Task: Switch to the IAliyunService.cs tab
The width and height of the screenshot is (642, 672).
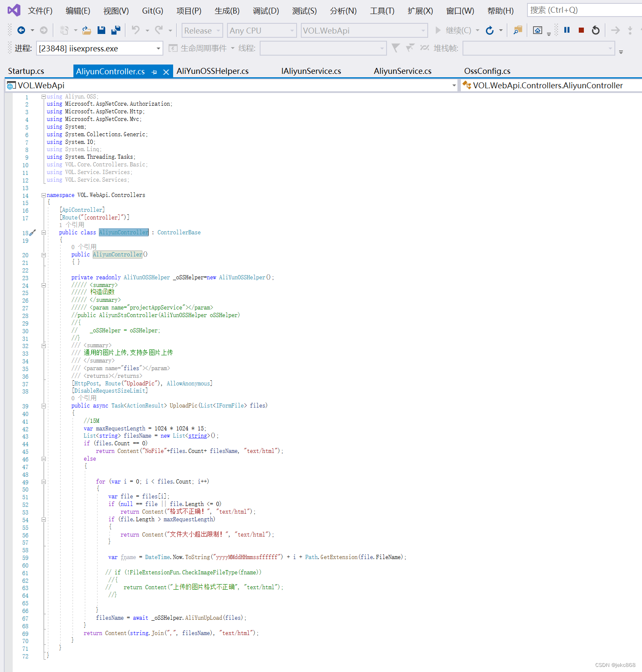Action: 311,71
